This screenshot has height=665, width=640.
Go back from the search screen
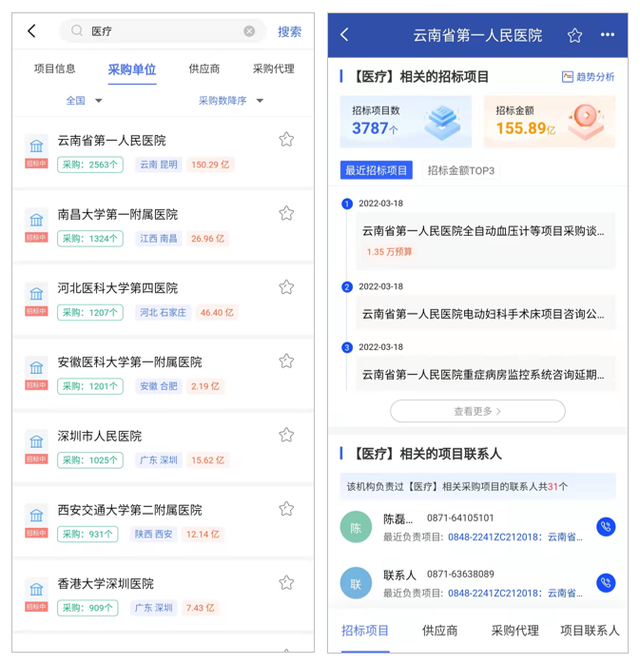tap(32, 31)
